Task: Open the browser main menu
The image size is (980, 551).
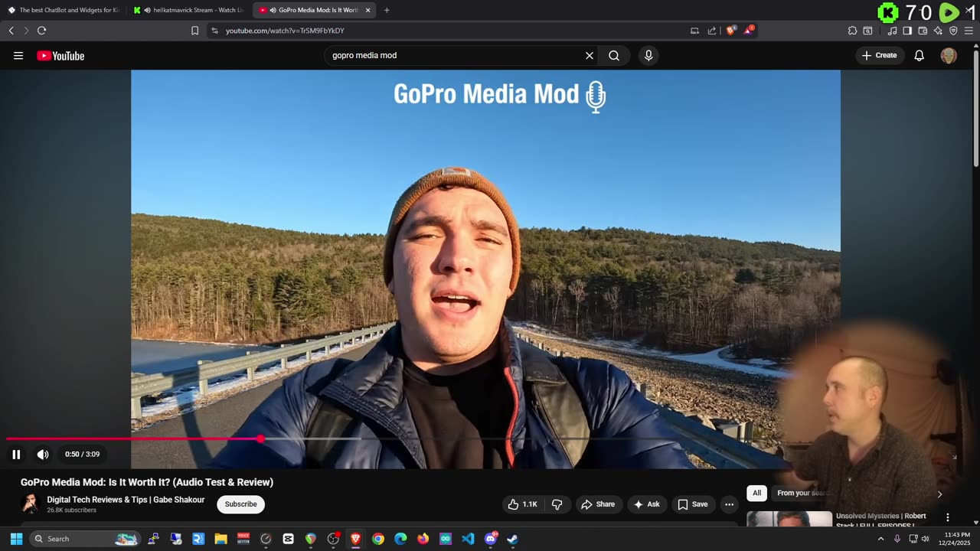Action: pyautogui.click(x=969, y=31)
